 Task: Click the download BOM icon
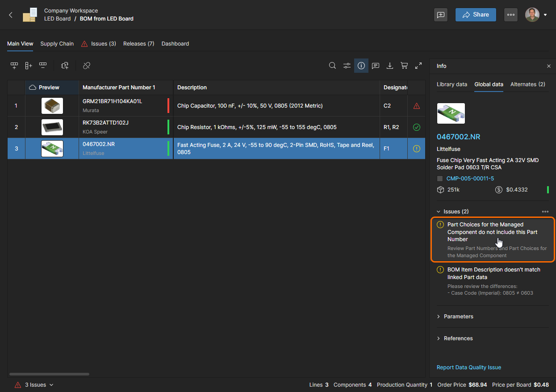[x=390, y=66]
